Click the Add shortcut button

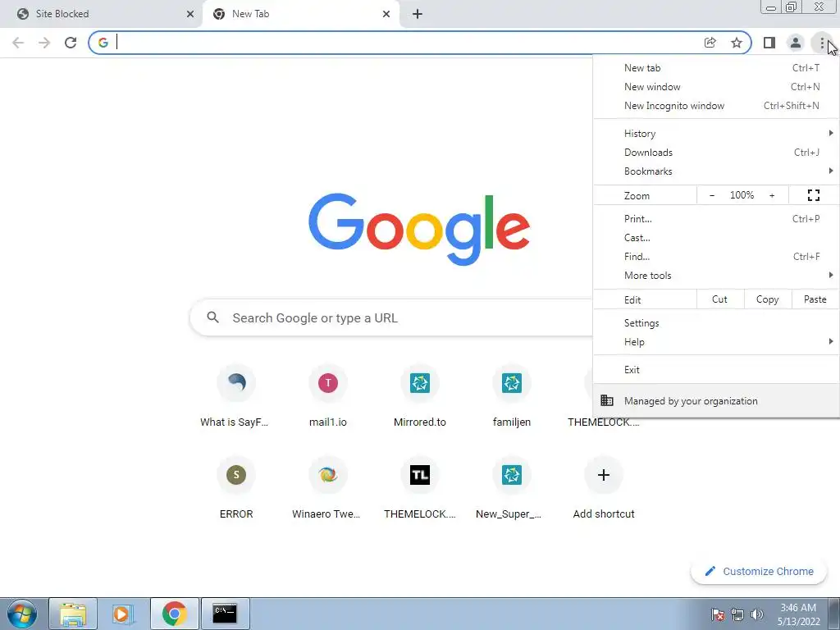(x=604, y=489)
